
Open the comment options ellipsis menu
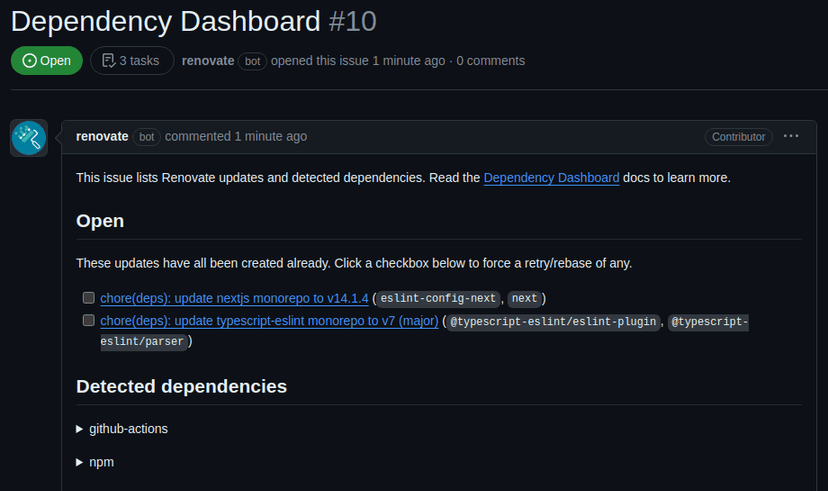coord(791,136)
